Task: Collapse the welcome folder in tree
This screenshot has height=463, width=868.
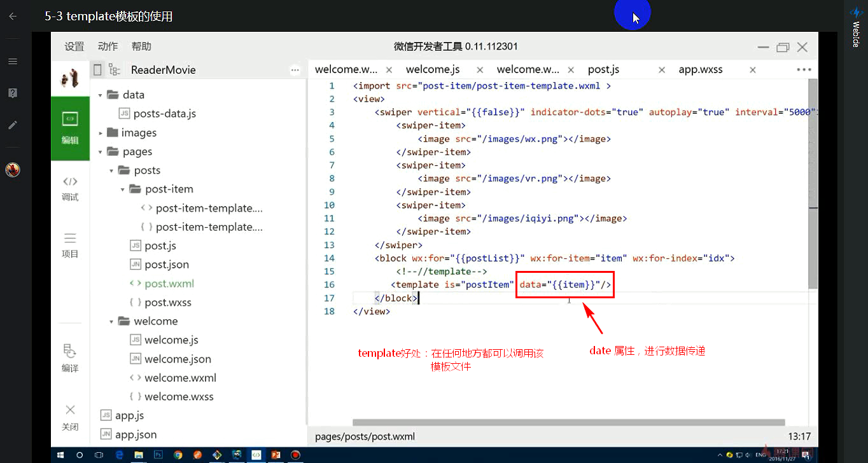Action: [x=111, y=322]
